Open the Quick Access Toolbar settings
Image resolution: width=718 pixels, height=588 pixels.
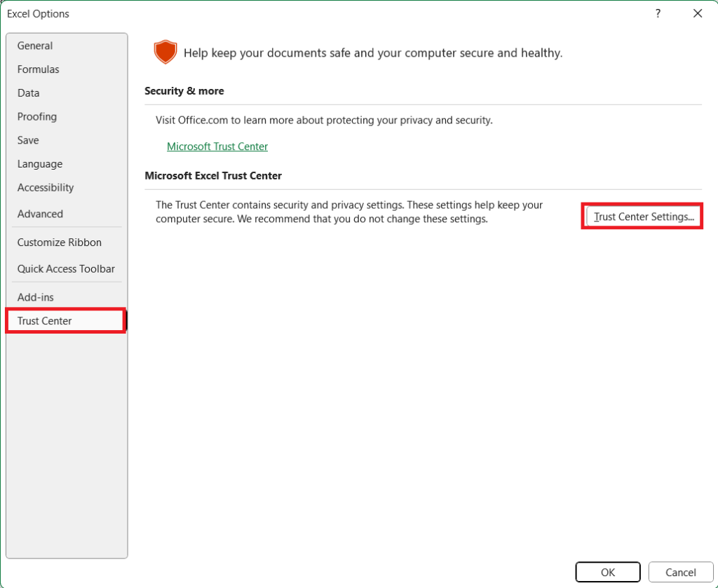65,268
